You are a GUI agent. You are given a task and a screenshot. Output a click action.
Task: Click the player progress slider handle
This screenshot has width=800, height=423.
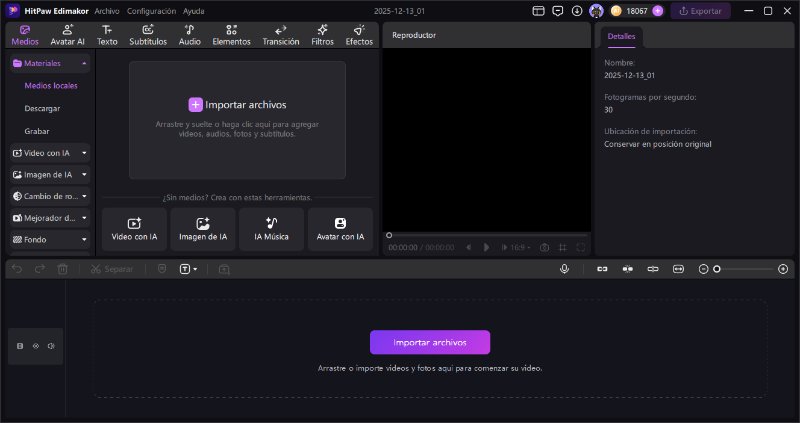click(389, 235)
